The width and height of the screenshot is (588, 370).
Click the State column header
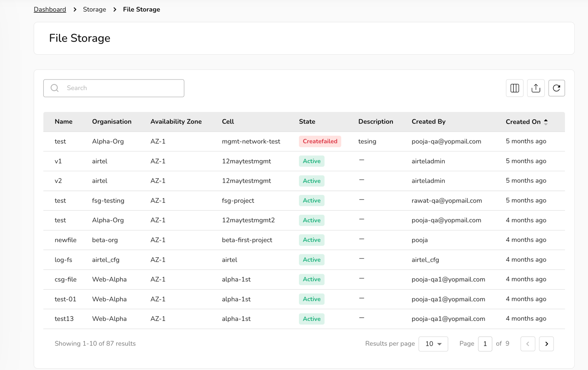point(307,122)
